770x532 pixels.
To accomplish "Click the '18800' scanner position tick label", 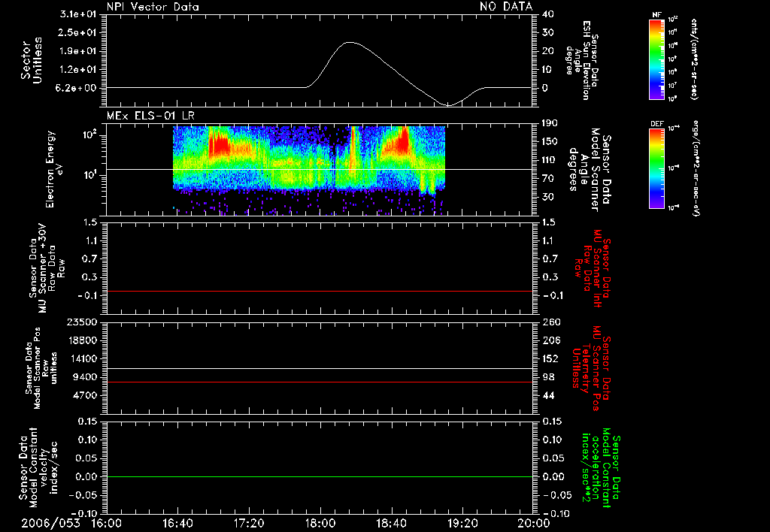I will click(x=81, y=340).
